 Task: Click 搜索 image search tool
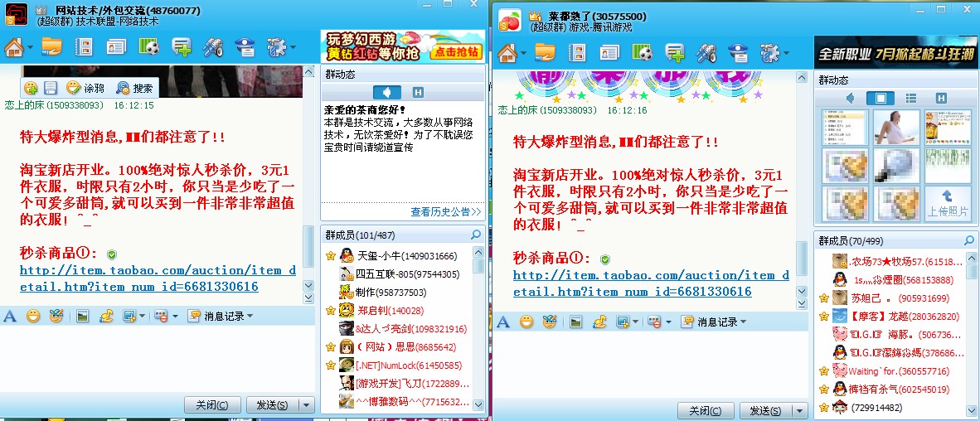[x=134, y=88]
